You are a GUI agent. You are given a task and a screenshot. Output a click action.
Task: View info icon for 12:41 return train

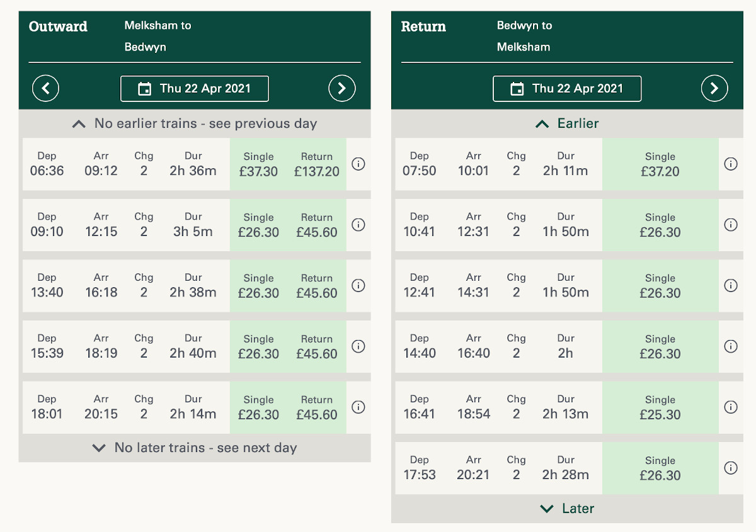731,285
